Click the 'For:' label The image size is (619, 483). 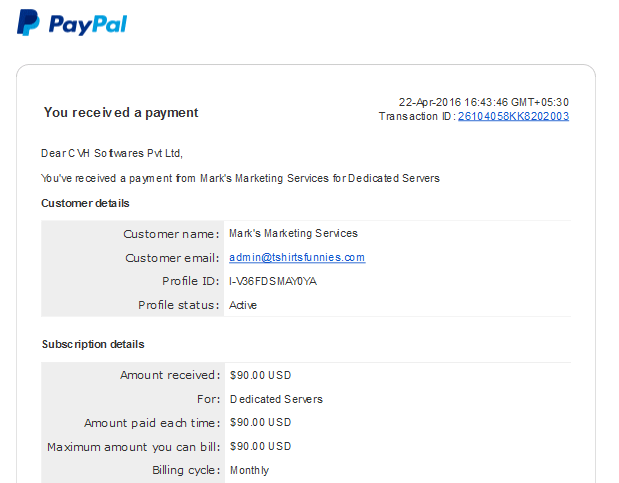point(208,399)
